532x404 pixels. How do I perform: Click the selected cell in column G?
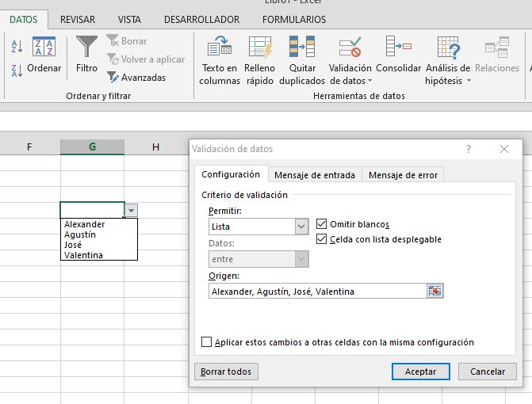tap(92, 210)
